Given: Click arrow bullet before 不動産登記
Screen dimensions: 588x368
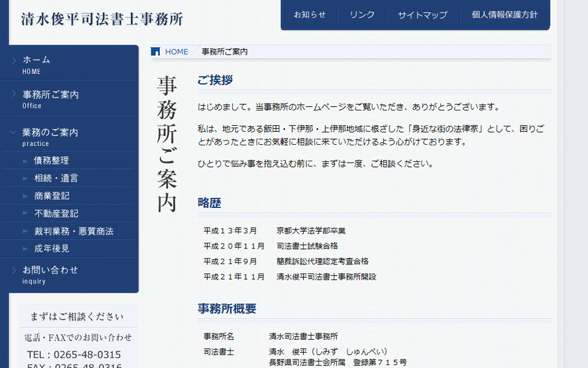Looking at the screenshot, I should pyautogui.click(x=25, y=213).
